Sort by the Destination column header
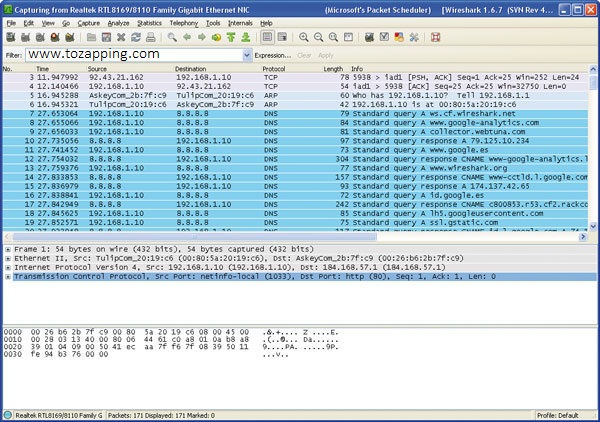The width and height of the screenshot is (600, 422). click(191, 69)
